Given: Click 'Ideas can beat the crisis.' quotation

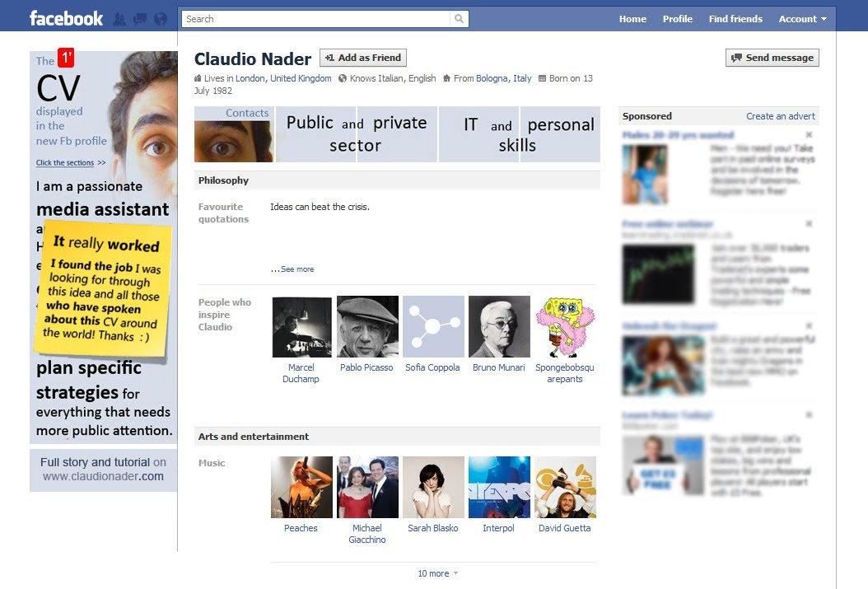Looking at the screenshot, I should tap(320, 207).
